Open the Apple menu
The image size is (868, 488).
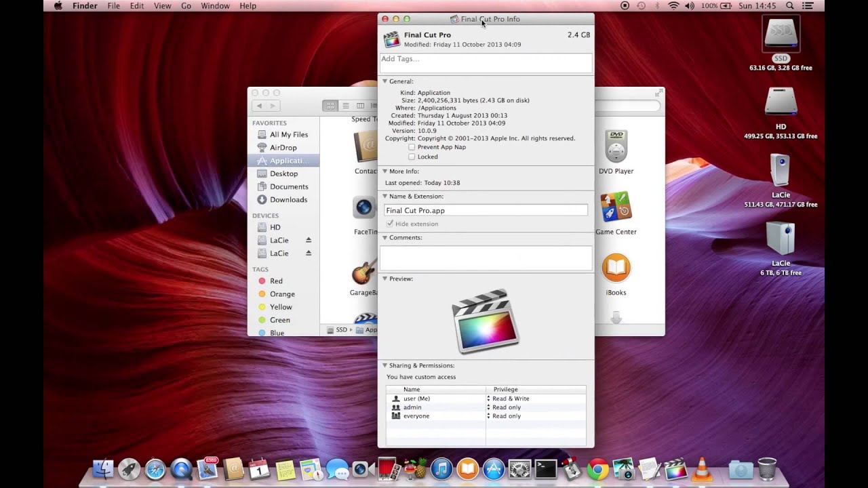tap(58, 6)
